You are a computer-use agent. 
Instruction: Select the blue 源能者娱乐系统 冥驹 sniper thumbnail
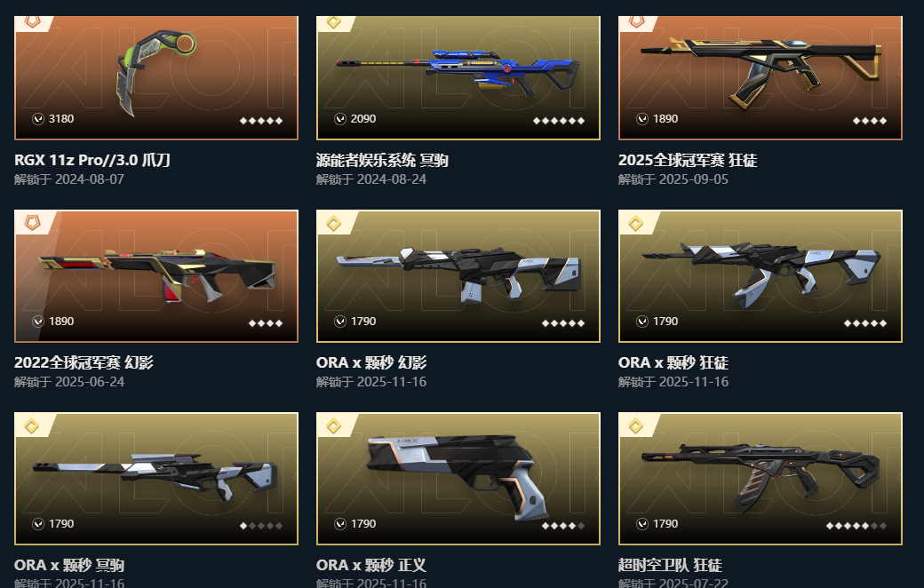point(458,78)
